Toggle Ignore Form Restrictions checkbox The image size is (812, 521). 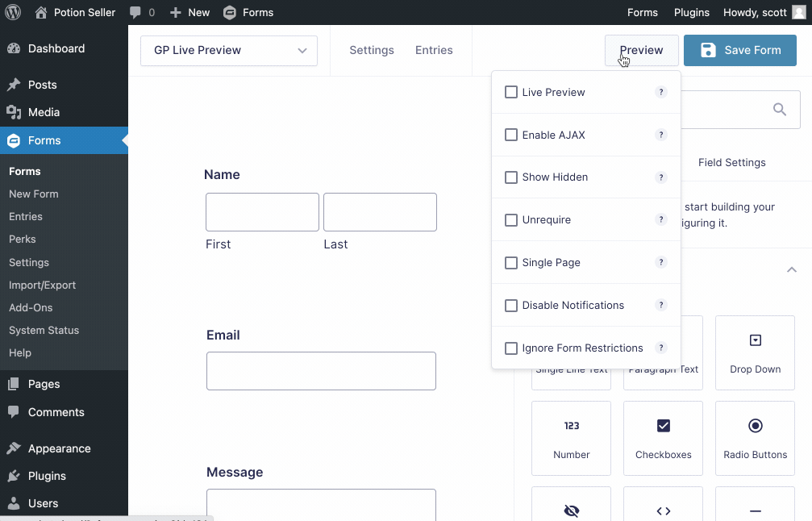click(511, 348)
